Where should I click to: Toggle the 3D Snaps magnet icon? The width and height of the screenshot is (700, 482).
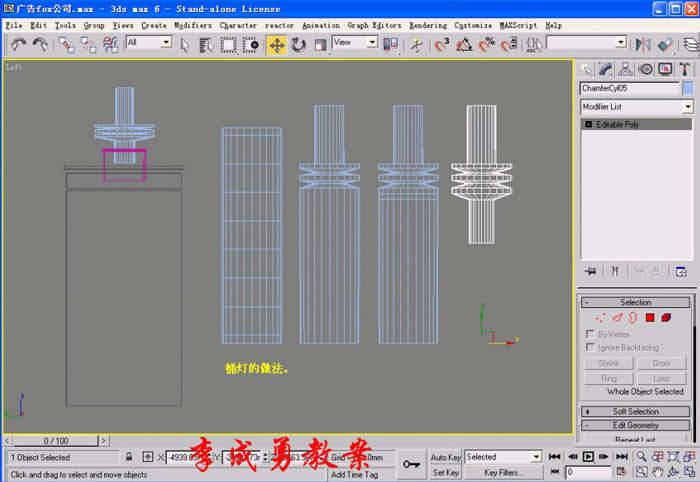(x=442, y=45)
